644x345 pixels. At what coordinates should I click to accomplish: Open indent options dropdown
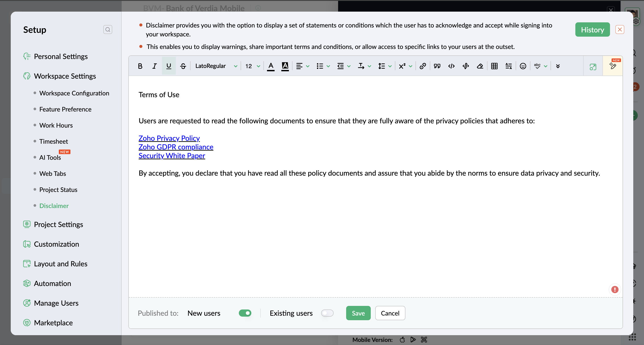344,66
